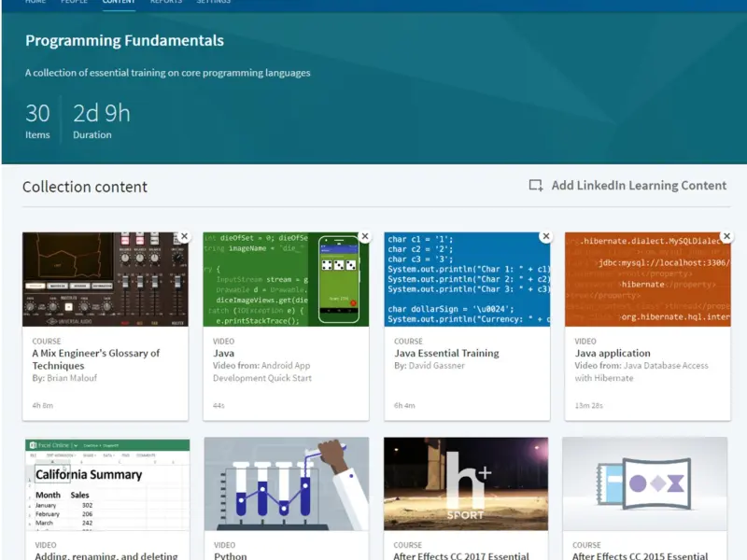The image size is (747, 560).
Task: Click the Android dice app Java thumbnail
Action: [x=286, y=279]
